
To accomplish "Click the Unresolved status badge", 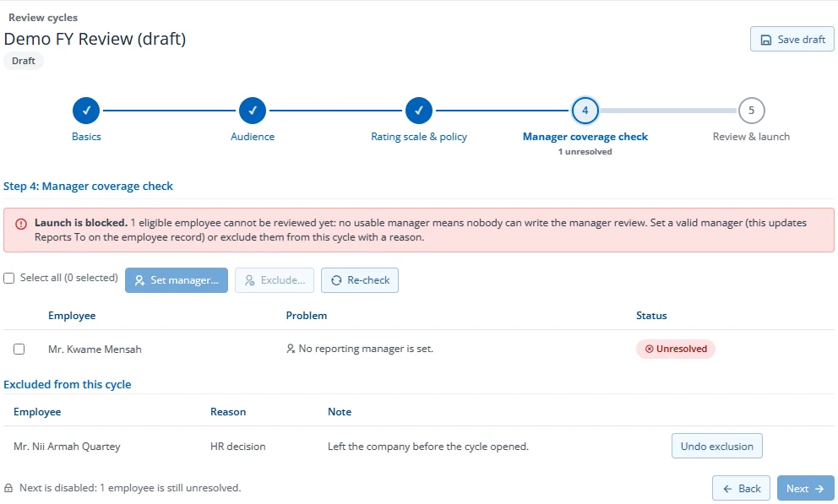I will point(676,350).
